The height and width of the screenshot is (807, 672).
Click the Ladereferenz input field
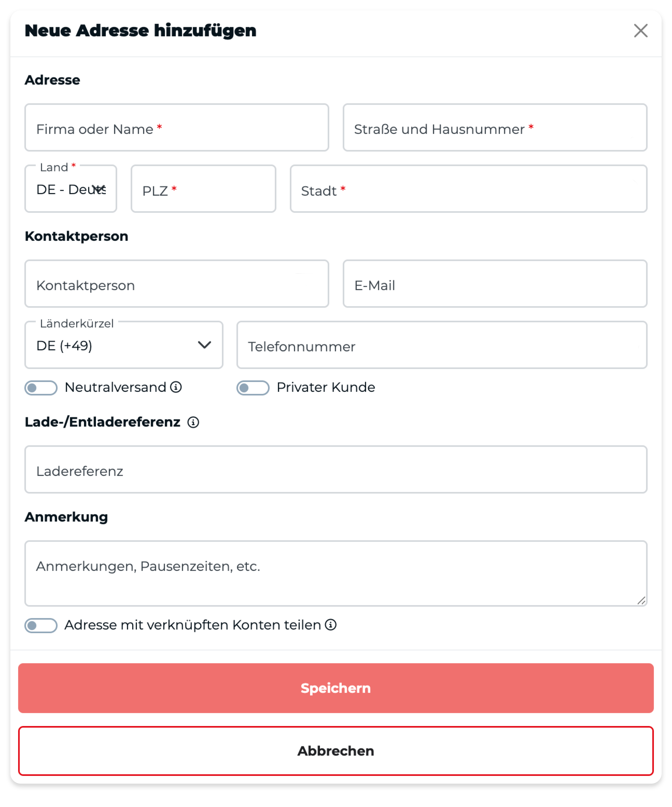(x=336, y=469)
